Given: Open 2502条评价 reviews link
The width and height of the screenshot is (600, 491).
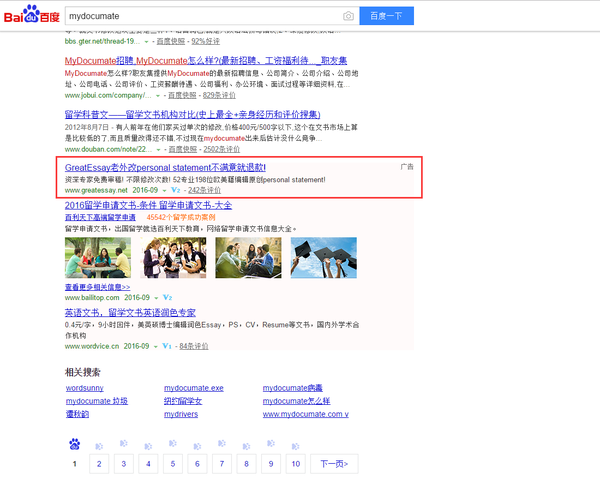Looking at the screenshot, I should 222,149.
